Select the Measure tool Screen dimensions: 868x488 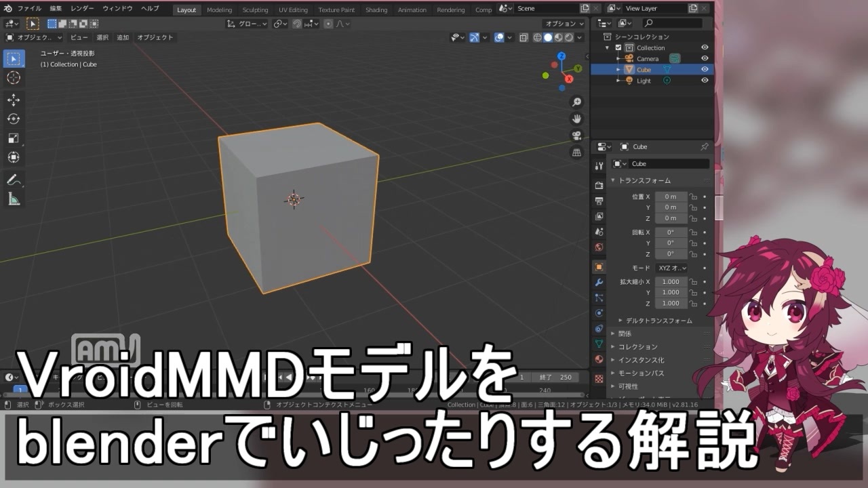coord(14,199)
